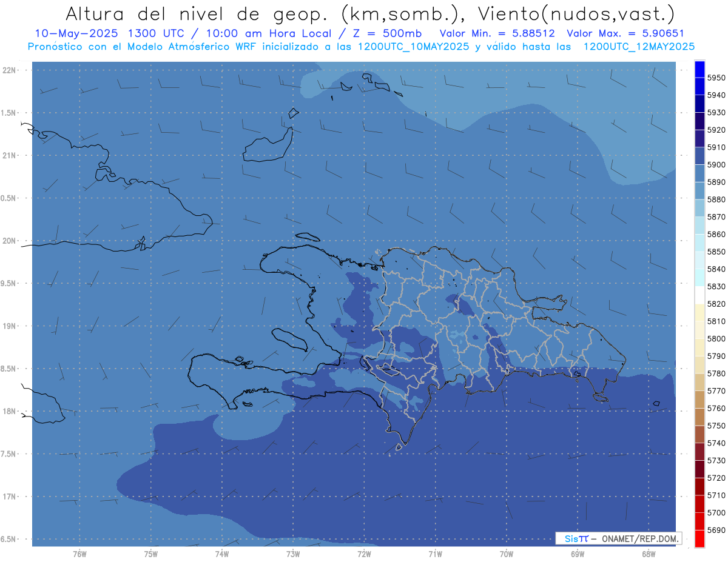Image resolution: width=728 pixels, height=562 pixels.
Task: Click the '75W' longitude axis label
Action: click(x=151, y=554)
